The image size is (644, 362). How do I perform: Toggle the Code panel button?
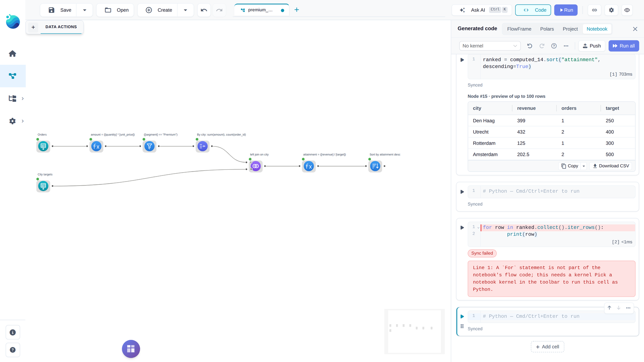(533, 10)
